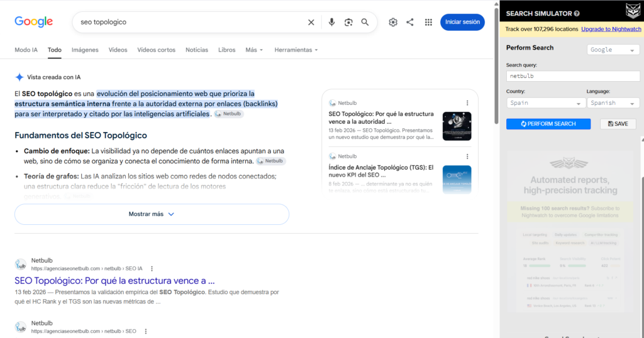The image size is (644, 338).
Task: Click Netbulb favicon of first organic result
Action: tap(21, 264)
